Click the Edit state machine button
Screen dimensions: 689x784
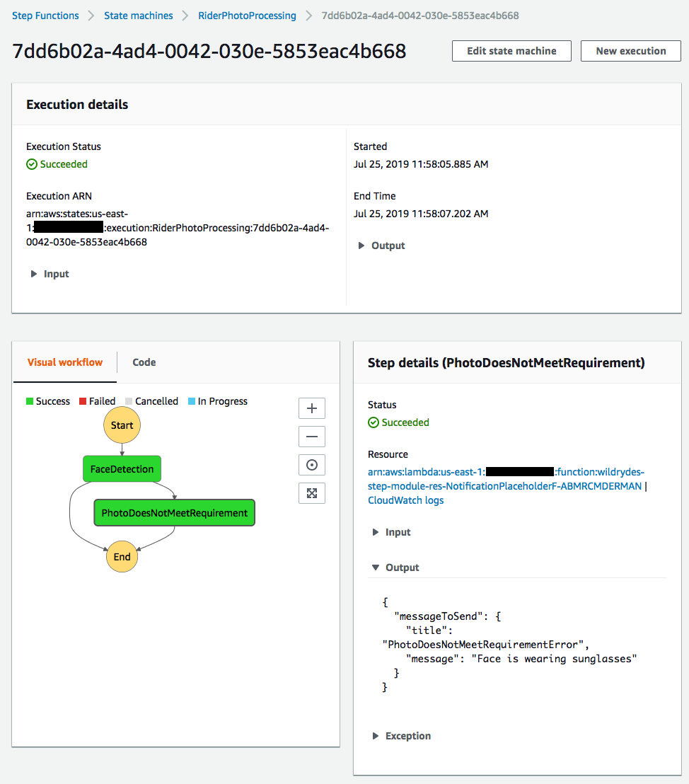[511, 51]
